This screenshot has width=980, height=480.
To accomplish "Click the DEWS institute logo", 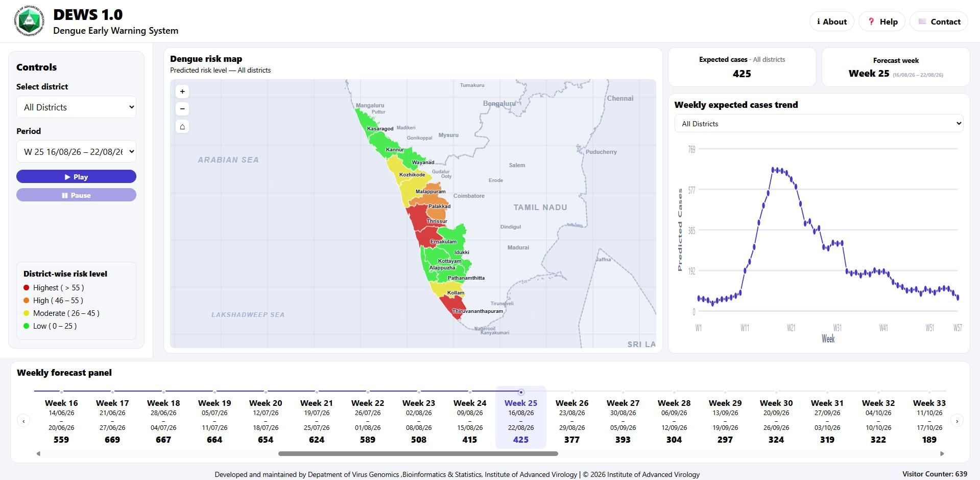I will click(x=29, y=21).
